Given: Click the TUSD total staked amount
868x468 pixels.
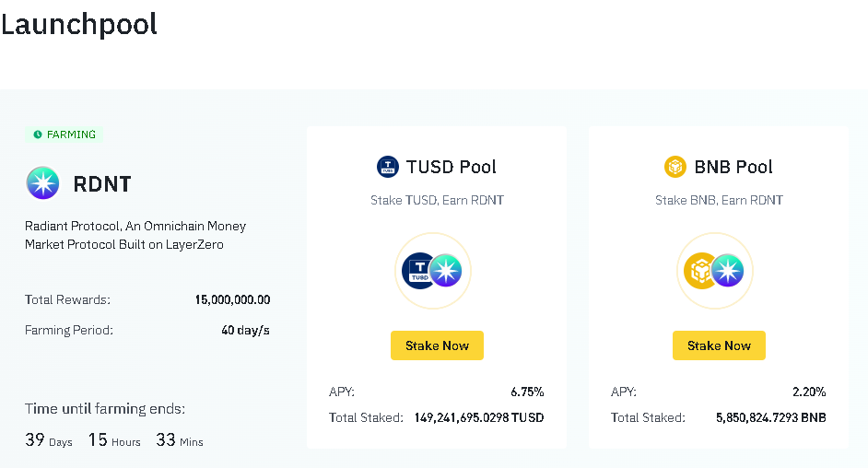Looking at the screenshot, I should pos(479,417).
